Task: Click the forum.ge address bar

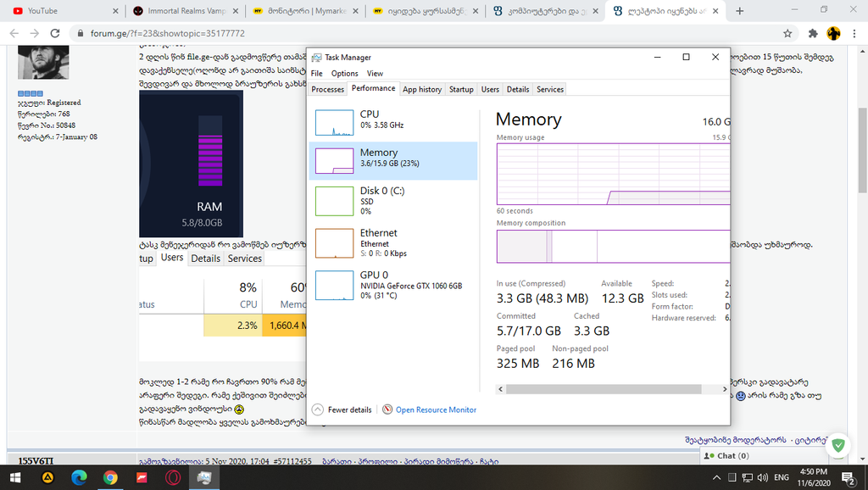Action: (431, 33)
